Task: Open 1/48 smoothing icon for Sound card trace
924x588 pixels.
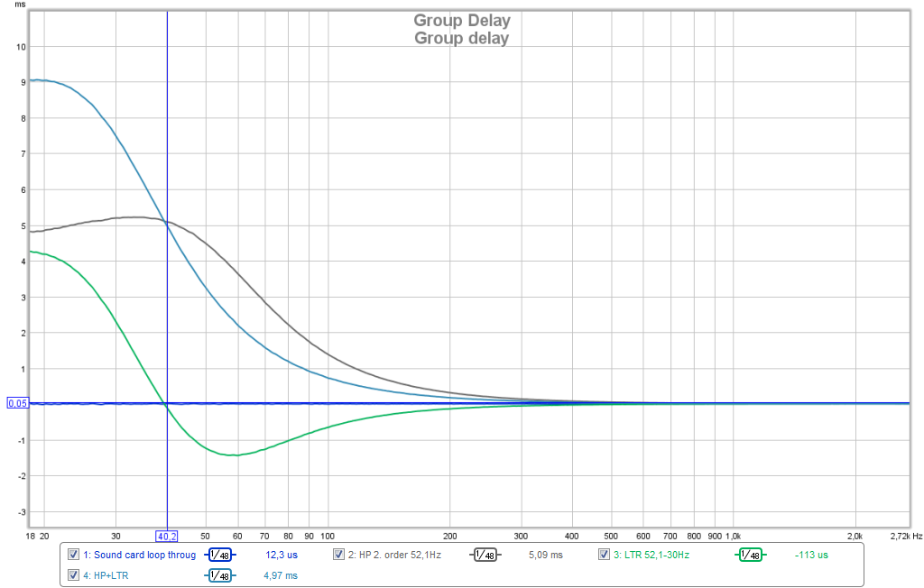Action: click(220, 555)
